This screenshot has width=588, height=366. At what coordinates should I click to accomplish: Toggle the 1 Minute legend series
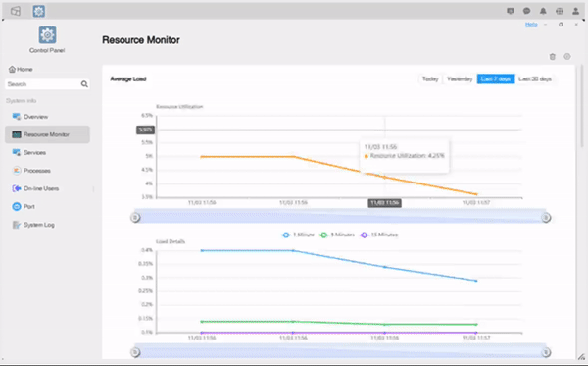coord(298,235)
